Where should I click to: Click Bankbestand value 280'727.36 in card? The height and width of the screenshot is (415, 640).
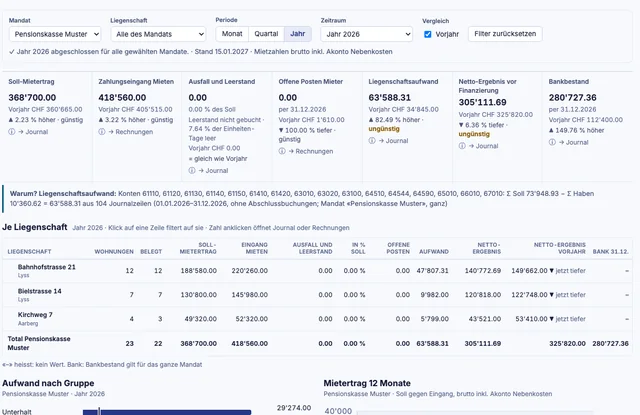(573, 98)
